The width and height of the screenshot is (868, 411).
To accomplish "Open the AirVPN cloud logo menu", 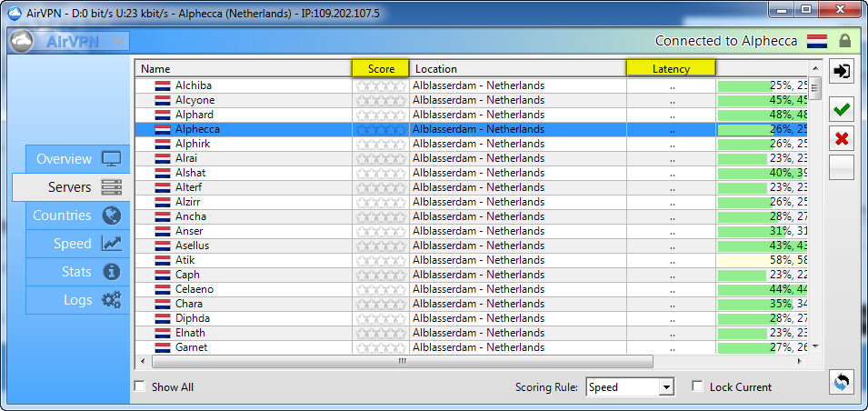I will click(x=21, y=41).
